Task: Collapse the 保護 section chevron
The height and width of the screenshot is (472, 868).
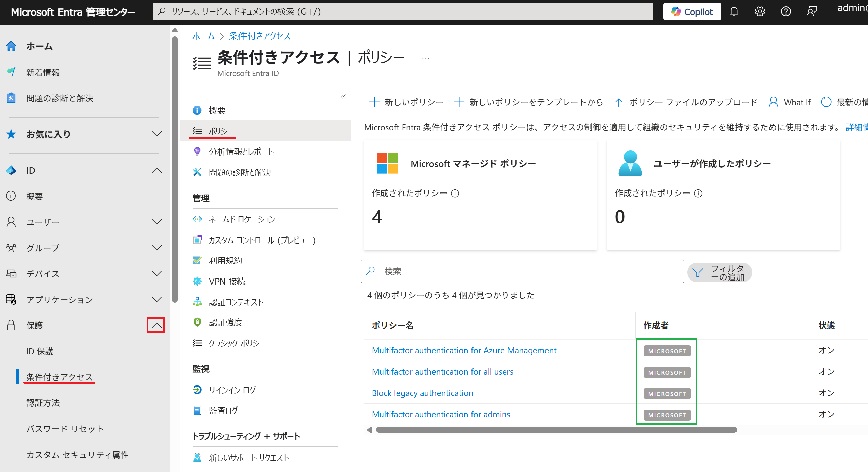Action: point(156,325)
